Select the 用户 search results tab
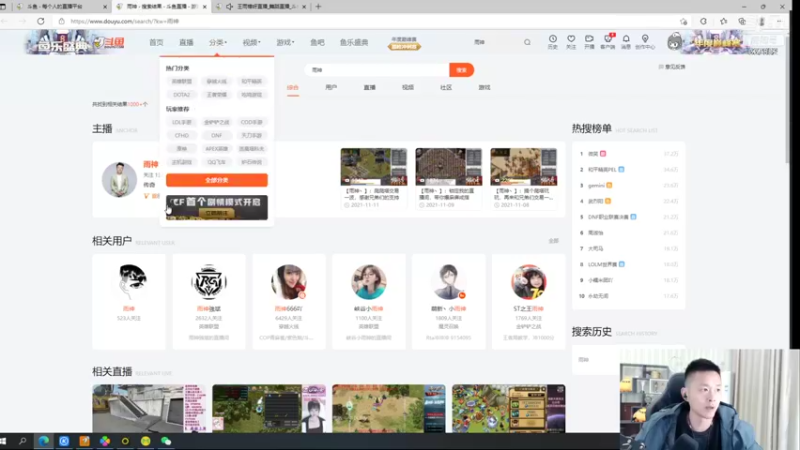This screenshot has width=800, height=450. 331,87
